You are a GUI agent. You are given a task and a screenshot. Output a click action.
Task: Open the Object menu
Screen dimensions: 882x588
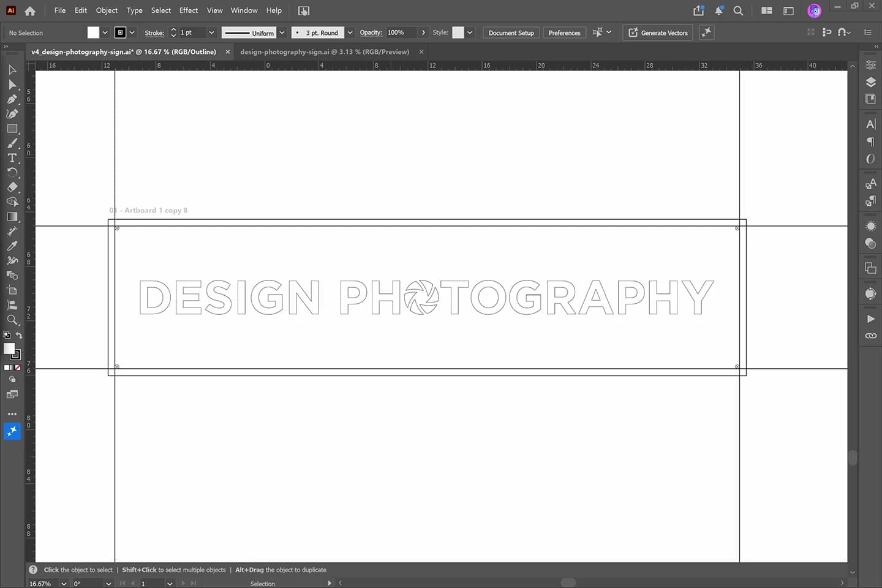pos(107,10)
